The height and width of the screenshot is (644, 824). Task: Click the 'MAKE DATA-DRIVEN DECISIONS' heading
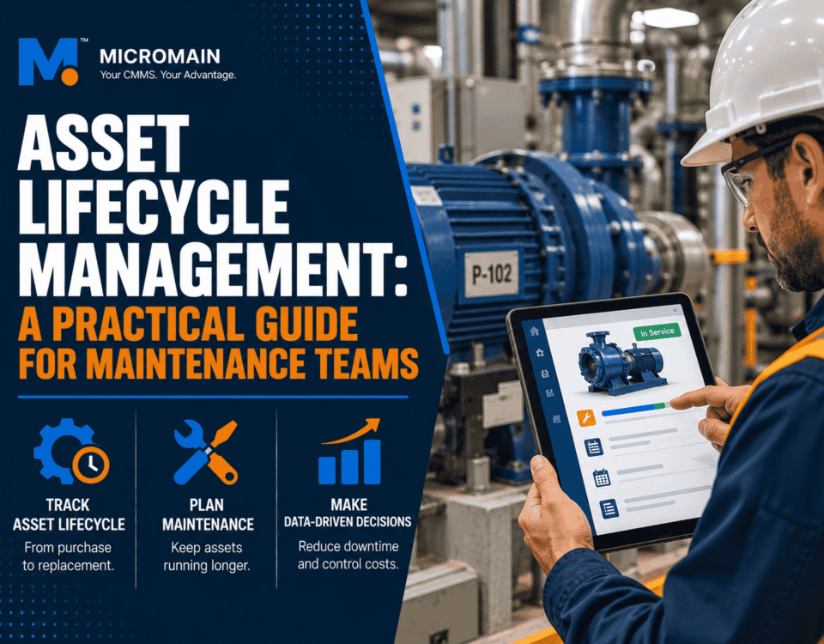tap(348, 513)
